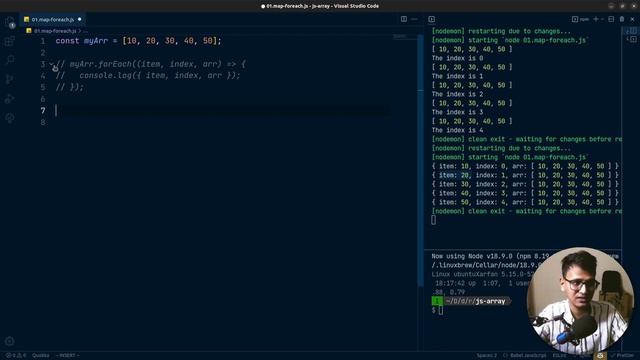
Task: Click the commented console.log line 4
Action: 148,76
